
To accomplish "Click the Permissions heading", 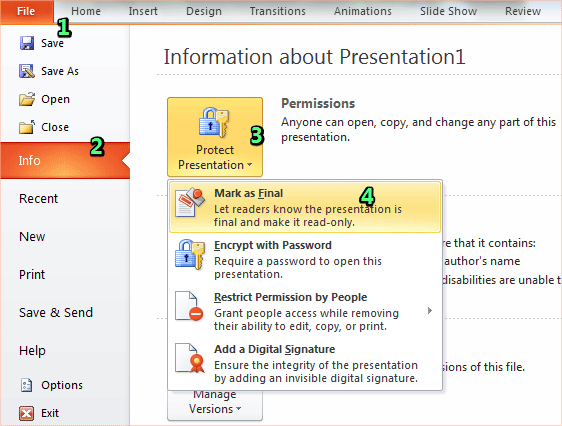I will (x=318, y=104).
